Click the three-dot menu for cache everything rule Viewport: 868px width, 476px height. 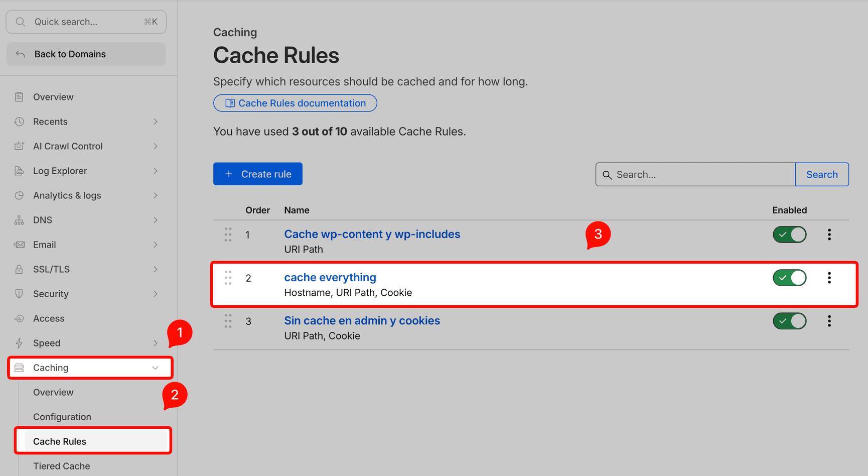829,278
